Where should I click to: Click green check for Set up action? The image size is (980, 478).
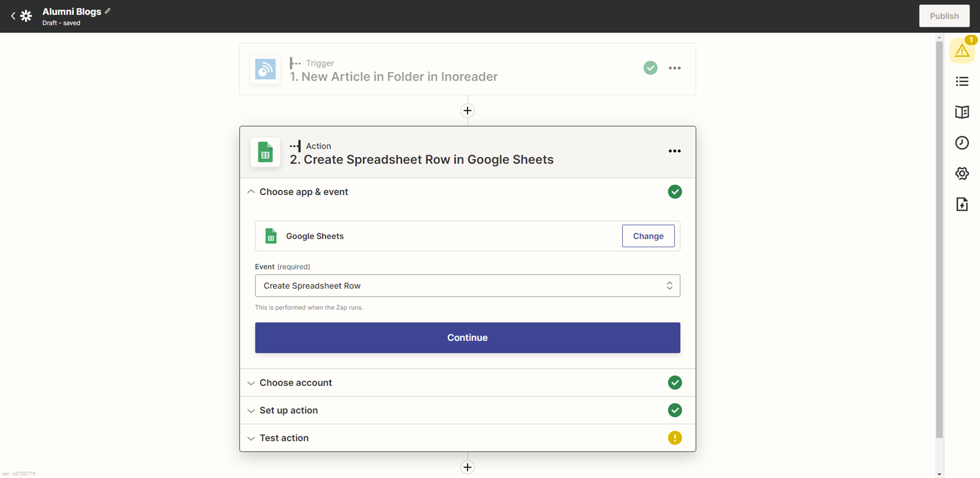click(x=675, y=411)
